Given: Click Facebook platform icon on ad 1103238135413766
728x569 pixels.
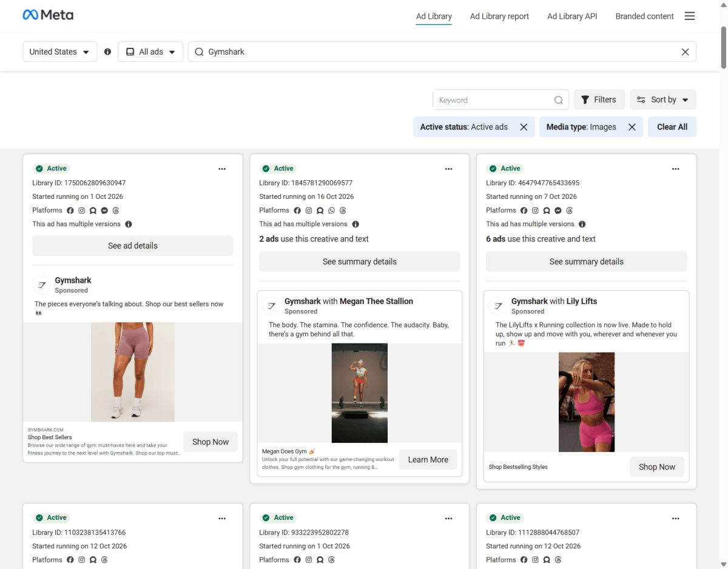Looking at the screenshot, I should coord(70,560).
